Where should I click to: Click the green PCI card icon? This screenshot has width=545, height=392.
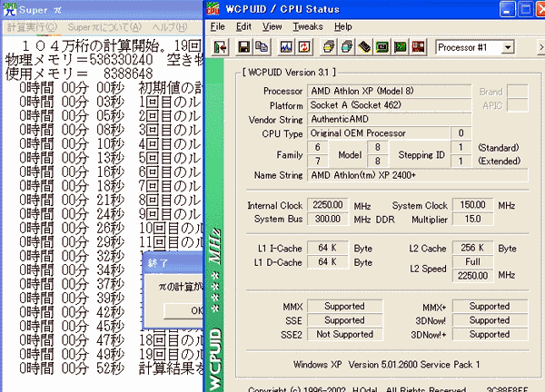400,47
